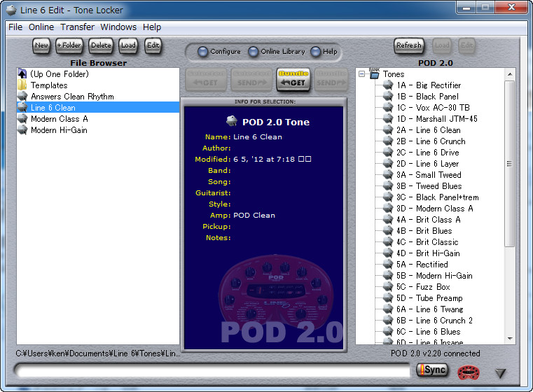This screenshot has width=533, height=392.
Task: Select 2B - Line 6 Crunch icon
Action: point(388,141)
